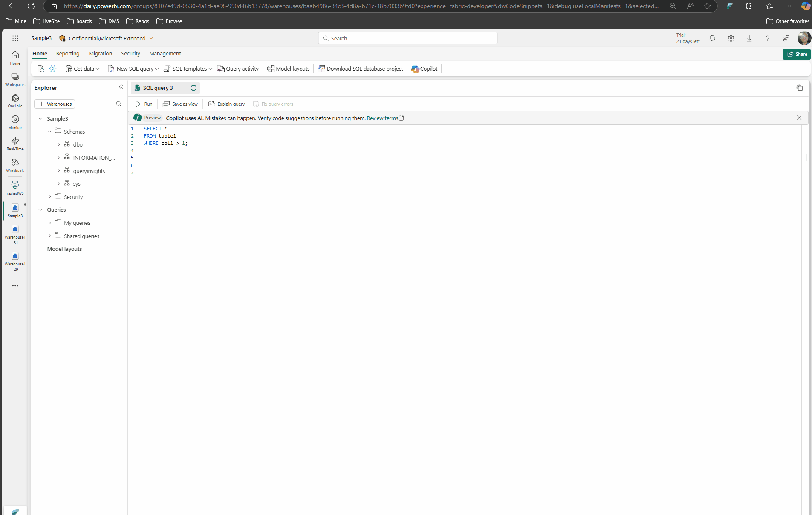The height and width of the screenshot is (515, 812).
Task: Open Workspaces in the left rail
Action: coord(15,79)
